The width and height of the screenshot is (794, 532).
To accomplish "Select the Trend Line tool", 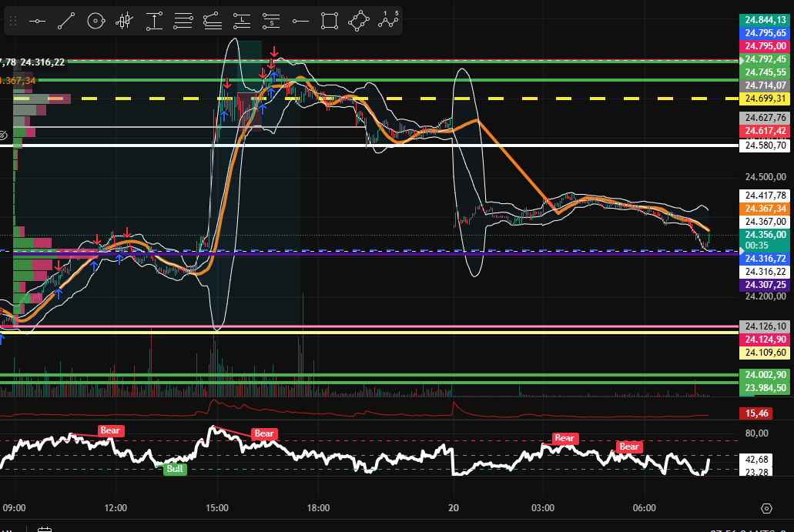I will point(65,21).
